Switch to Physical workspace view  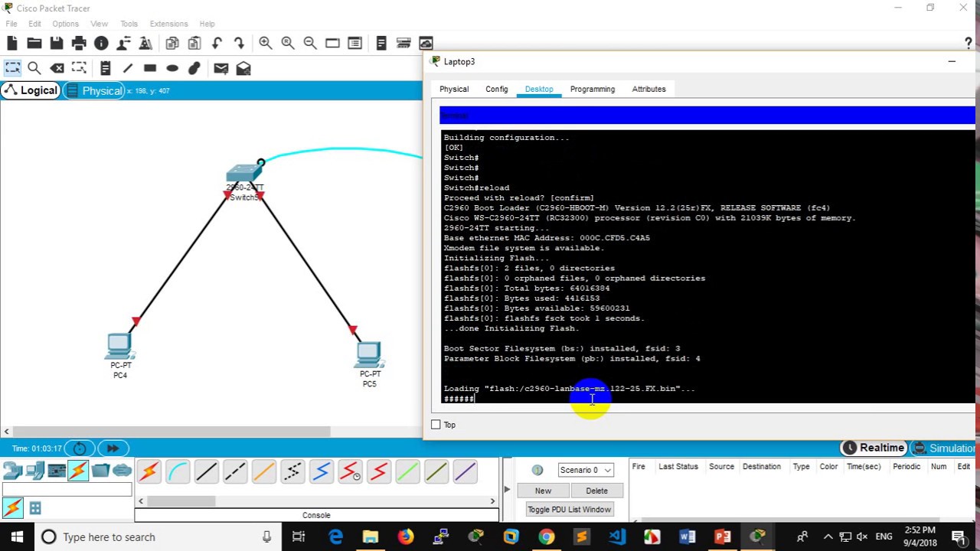tap(95, 90)
